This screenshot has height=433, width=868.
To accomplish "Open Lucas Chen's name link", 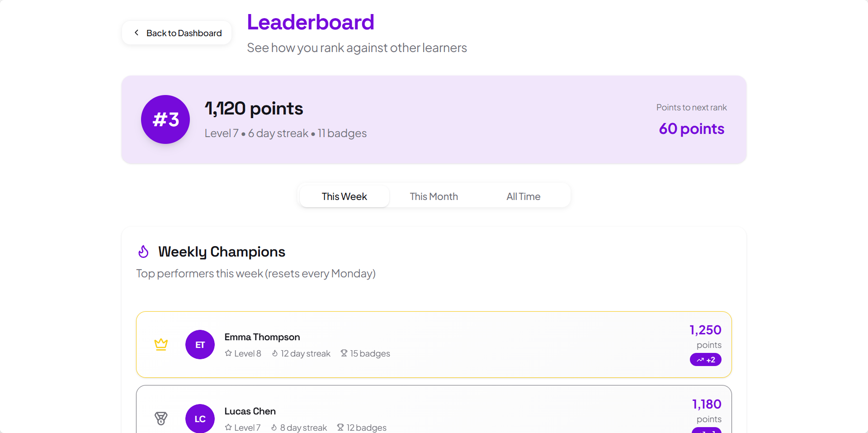I will pos(250,411).
